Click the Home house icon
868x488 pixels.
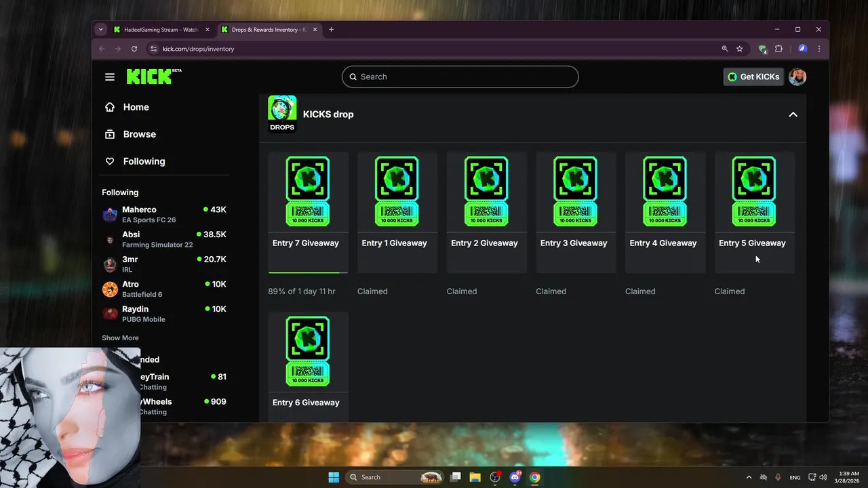pyautogui.click(x=110, y=107)
